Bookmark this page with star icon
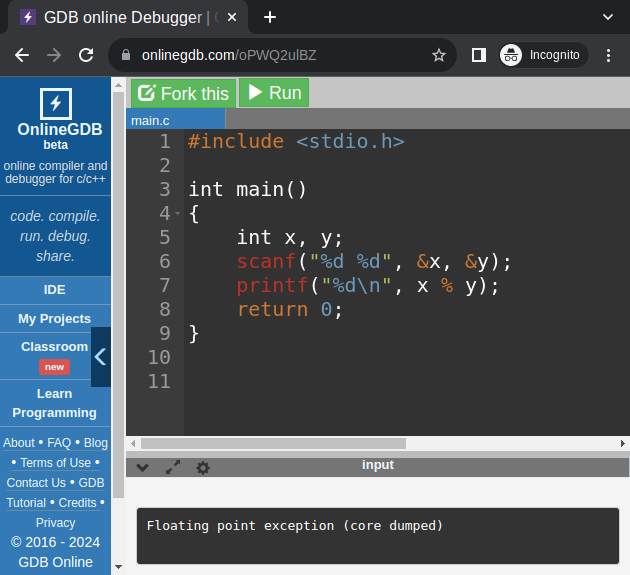The image size is (630, 575). [438, 55]
